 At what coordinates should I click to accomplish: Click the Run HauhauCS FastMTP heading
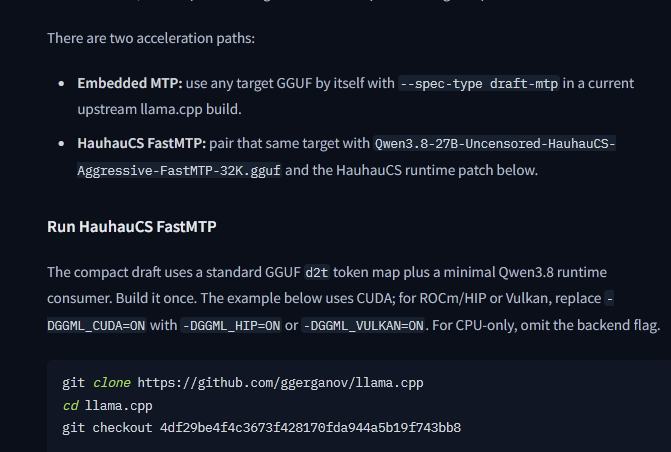[132, 226]
